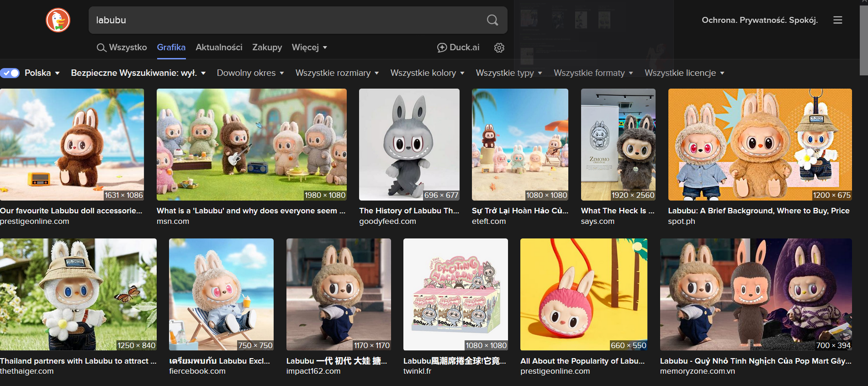Click the says.com source text

tap(598, 221)
